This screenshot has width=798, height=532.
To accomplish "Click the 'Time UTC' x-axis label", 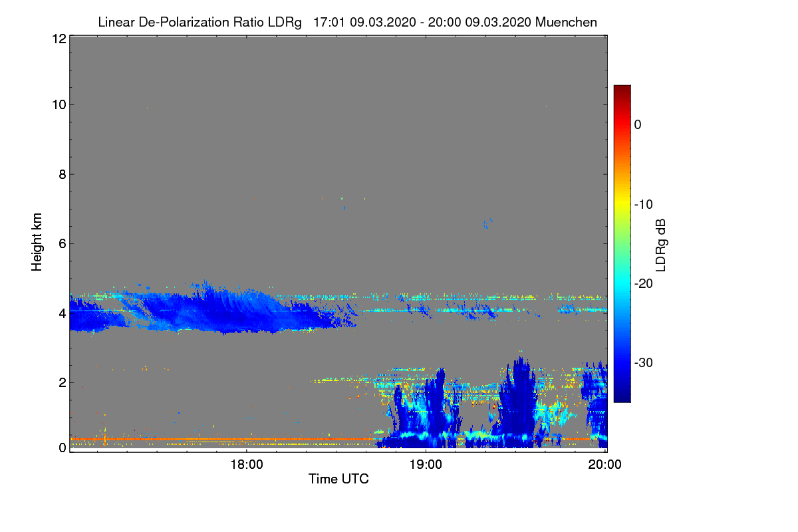I will click(x=338, y=478).
